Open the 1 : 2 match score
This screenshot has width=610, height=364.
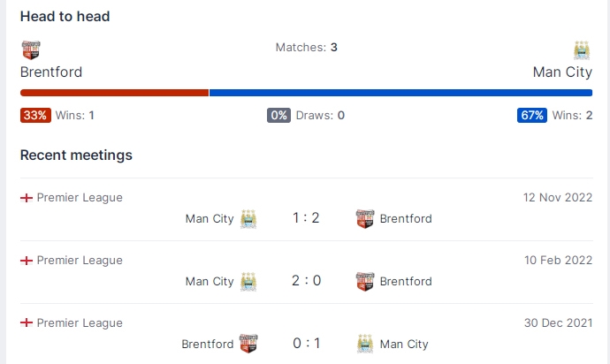(306, 217)
